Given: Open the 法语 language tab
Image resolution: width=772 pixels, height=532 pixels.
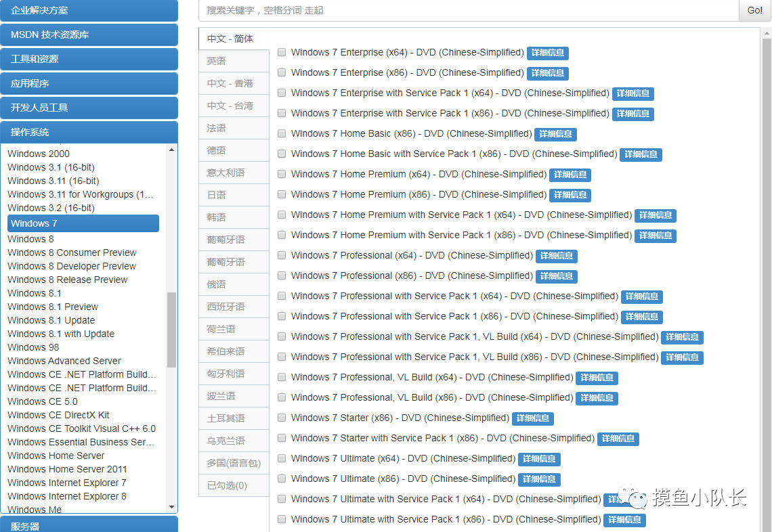Looking at the screenshot, I should pos(234,128).
